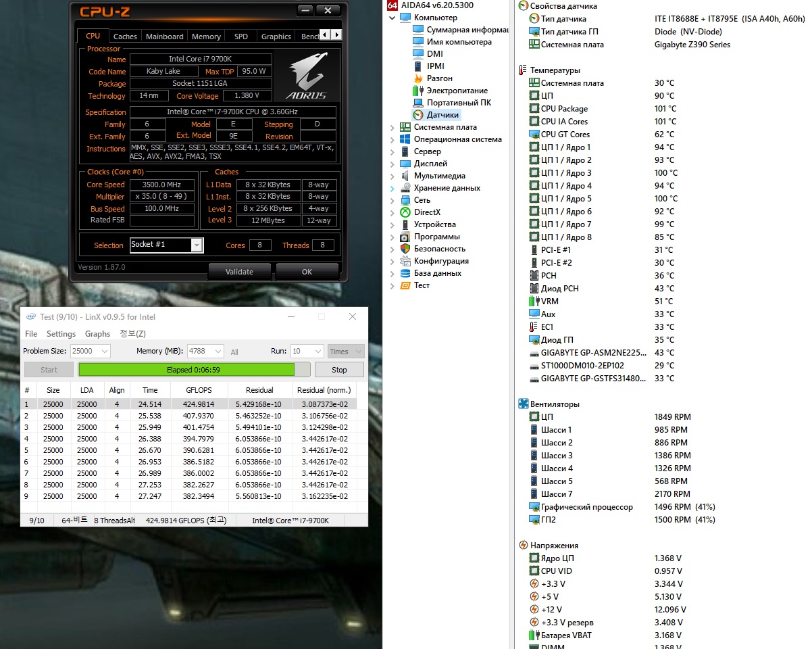Click the Электропитание battery icon

point(418,91)
